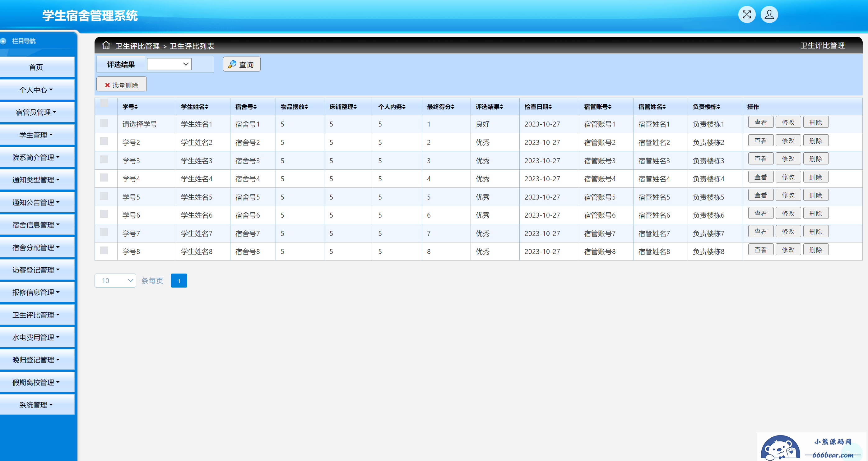Check the row for 学号6
Viewport: 868px width, 461px height.
[104, 214]
